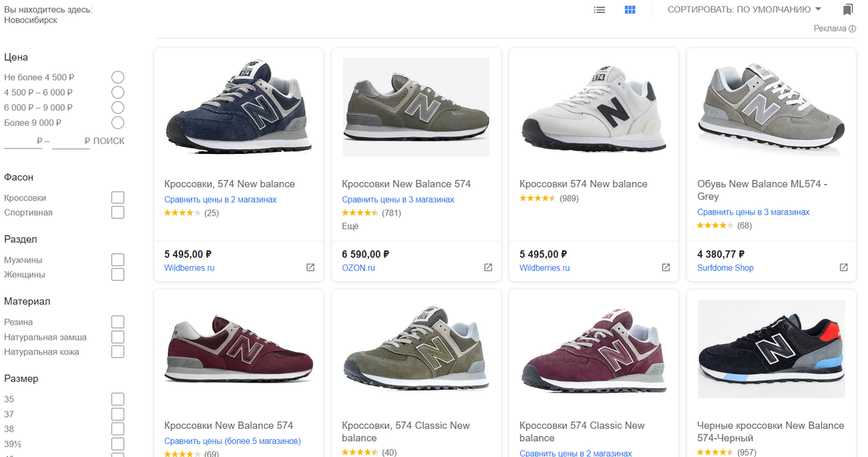This screenshot has height=457, width=868.
Task: Expand Ещё on New Balance 574 OZON card
Action: pos(350,226)
